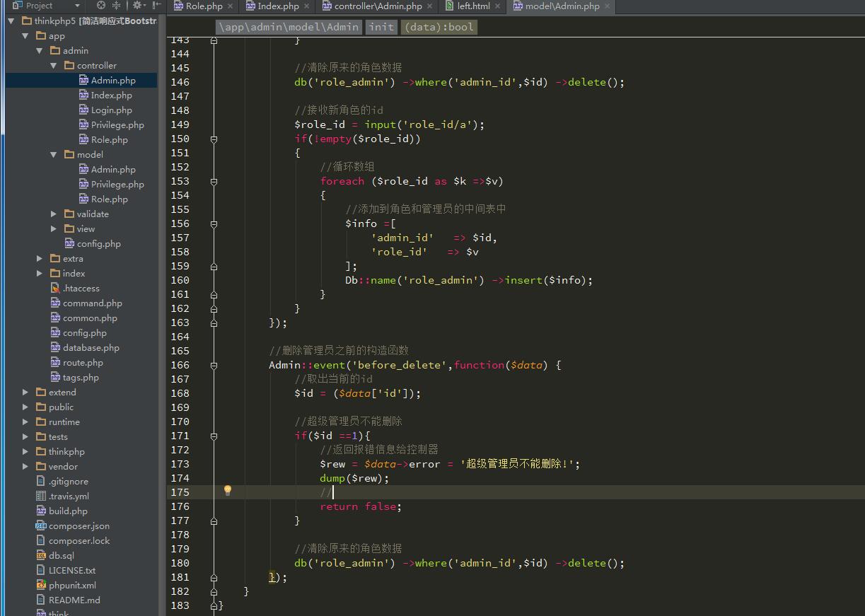Open the Project view dropdown
Screen dimensions: 865x616
(x=77, y=6)
